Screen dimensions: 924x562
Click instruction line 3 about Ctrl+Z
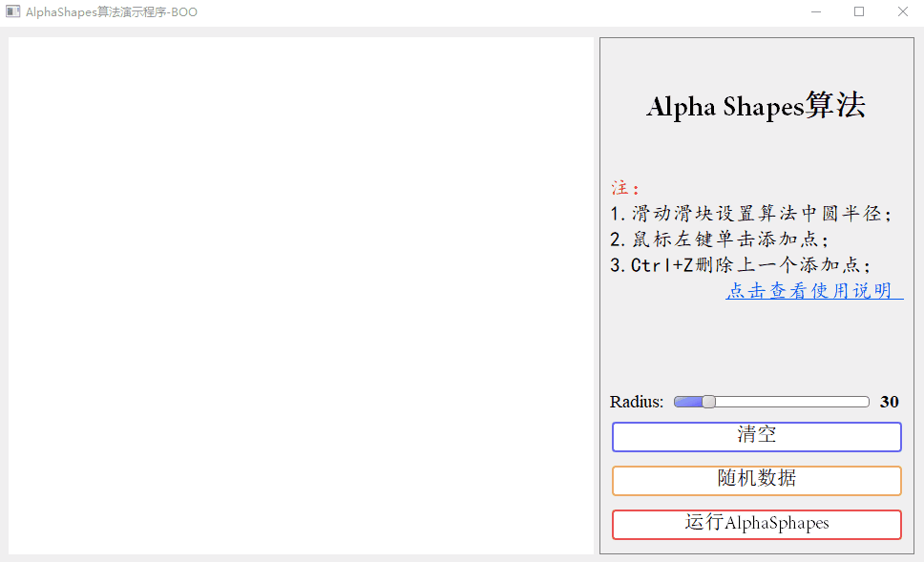[x=740, y=265]
